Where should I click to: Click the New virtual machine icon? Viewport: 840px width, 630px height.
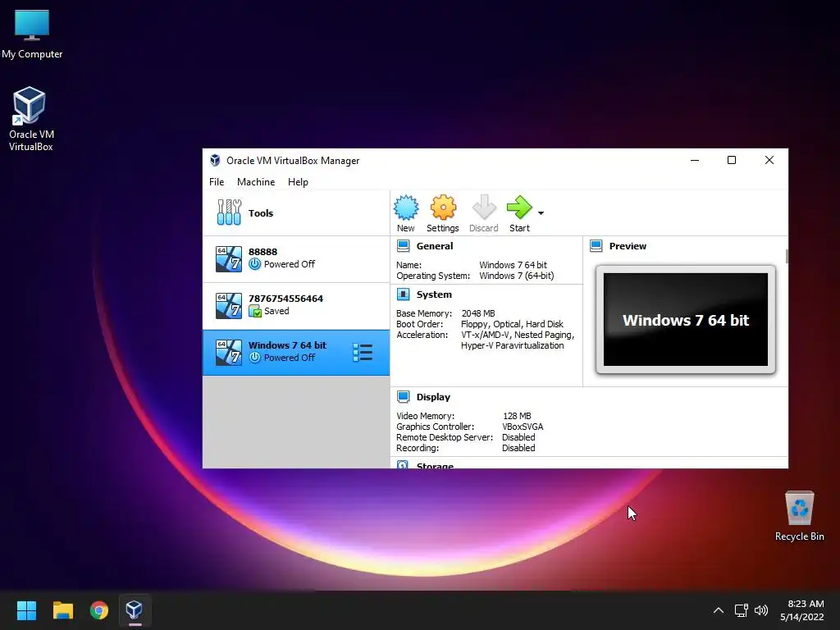point(406,208)
